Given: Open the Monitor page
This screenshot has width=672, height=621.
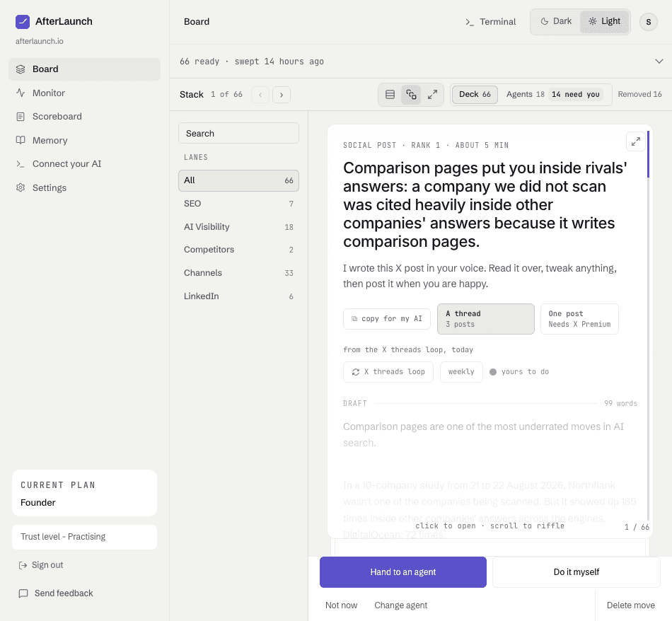Looking at the screenshot, I should click(x=84, y=93).
